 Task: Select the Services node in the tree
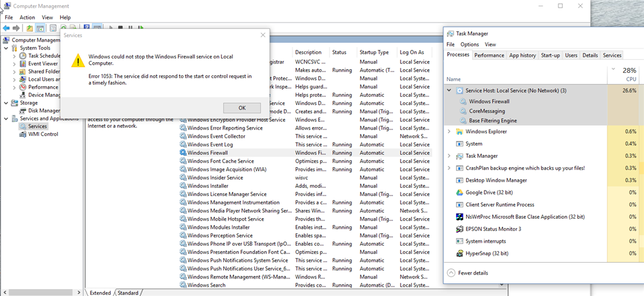tap(37, 126)
